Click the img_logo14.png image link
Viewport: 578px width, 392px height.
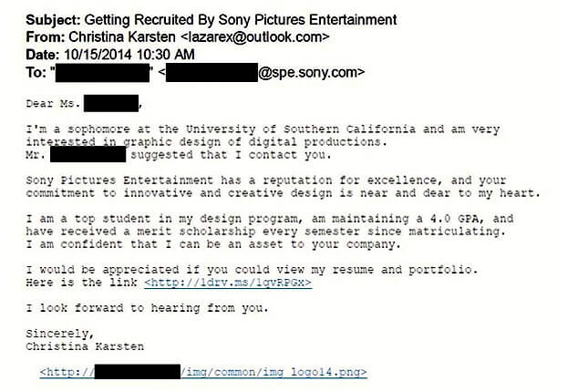pos(275,372)
